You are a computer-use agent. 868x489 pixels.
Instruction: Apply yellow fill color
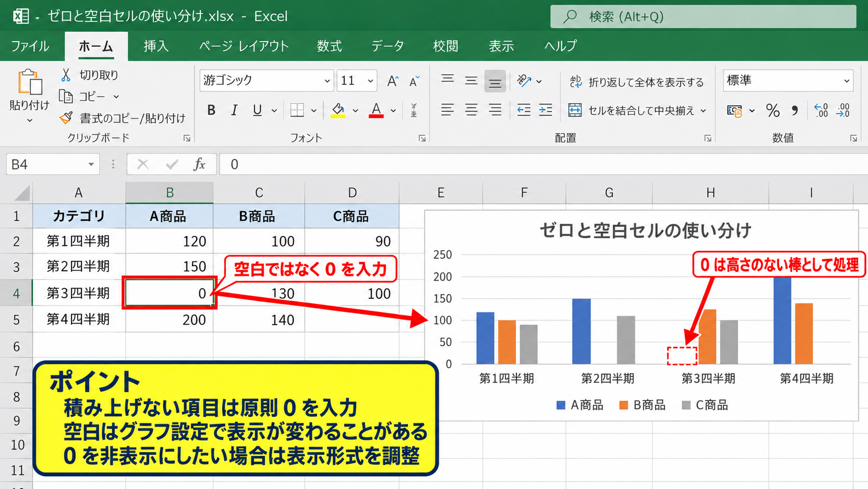[x=338, y=110]
